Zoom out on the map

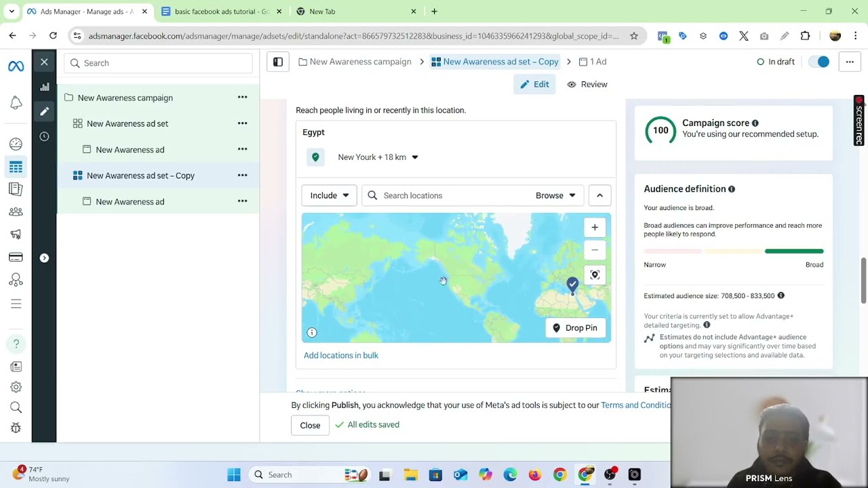click(x=595, y=250)
